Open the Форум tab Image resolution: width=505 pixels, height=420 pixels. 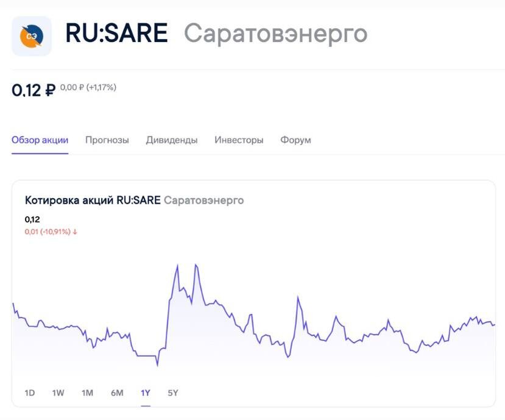coord(295,140)
